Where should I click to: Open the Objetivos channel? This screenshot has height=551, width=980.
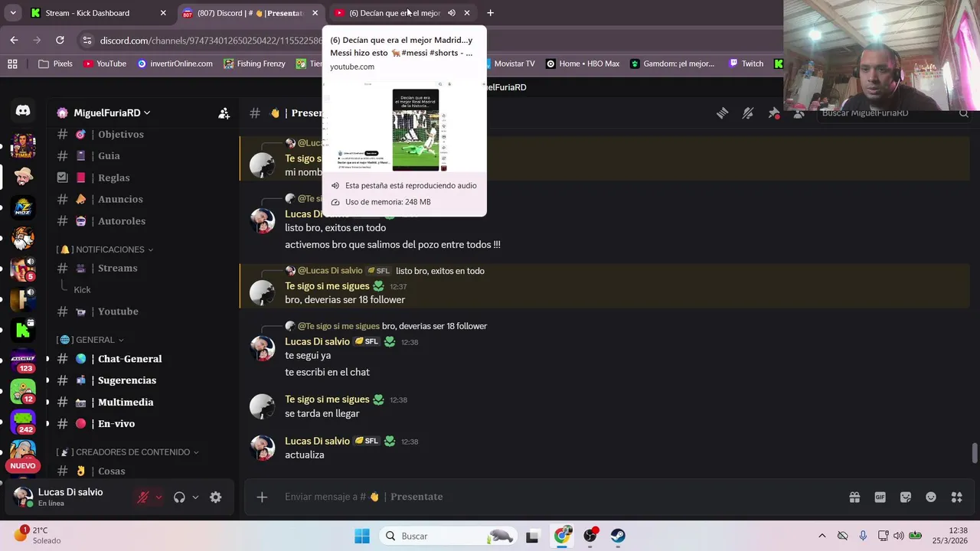tap(121, 134)
